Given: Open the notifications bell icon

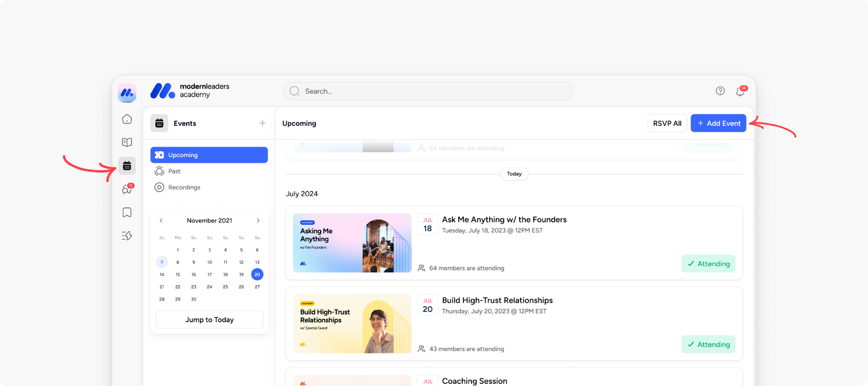Looking at the screenshot, I should point(741,91).
